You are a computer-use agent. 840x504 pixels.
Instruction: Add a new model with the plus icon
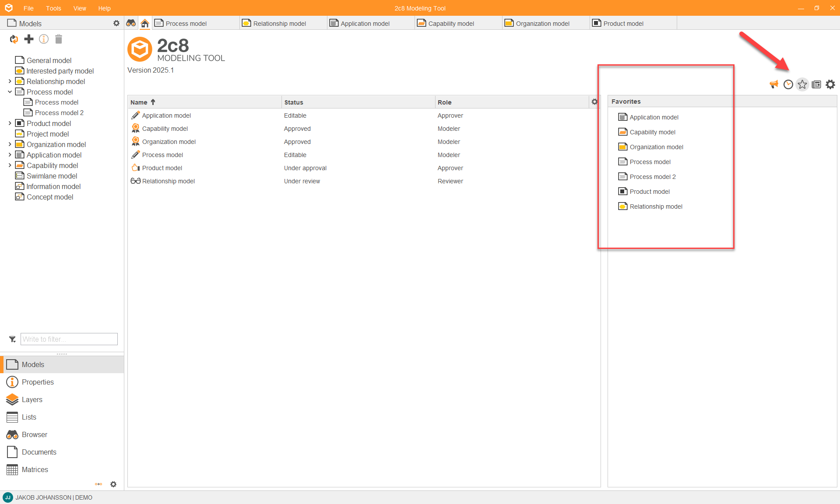(x=29, y=39)
